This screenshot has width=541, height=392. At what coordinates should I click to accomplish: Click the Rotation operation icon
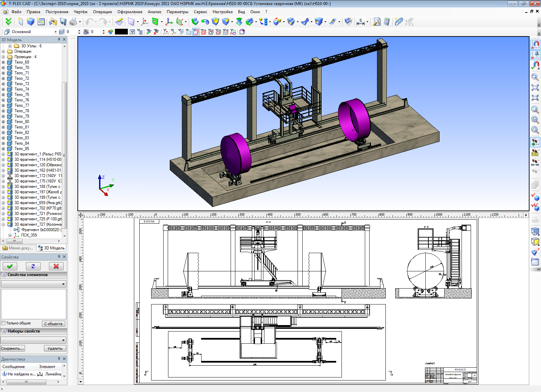coord(205,22)
